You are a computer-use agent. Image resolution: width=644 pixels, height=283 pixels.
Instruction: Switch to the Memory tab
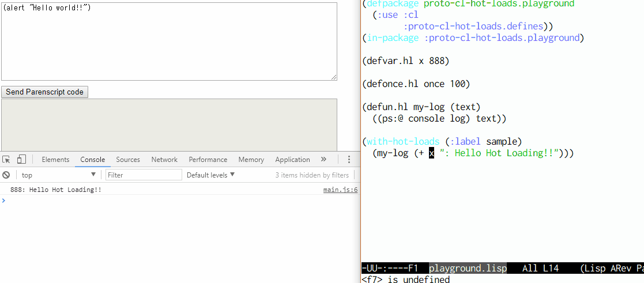click(251, 160)
